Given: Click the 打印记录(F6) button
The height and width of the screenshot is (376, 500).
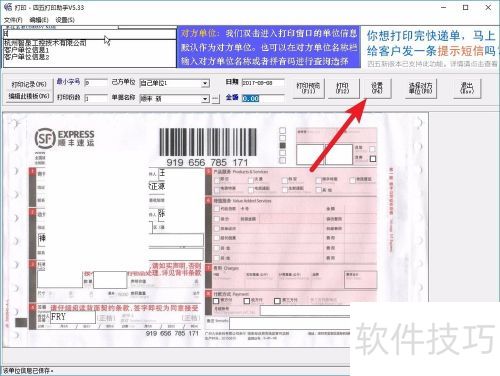Looking at the screenshot, I should 29,84.
